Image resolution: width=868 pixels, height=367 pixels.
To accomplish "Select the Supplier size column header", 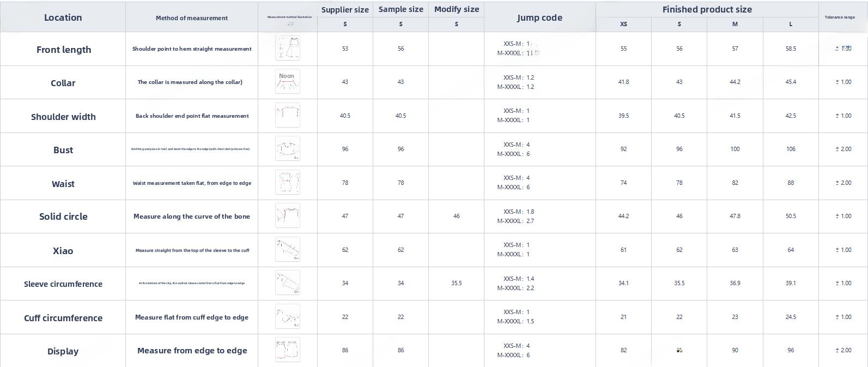I will pyautogui.click(x=345, y=10).
